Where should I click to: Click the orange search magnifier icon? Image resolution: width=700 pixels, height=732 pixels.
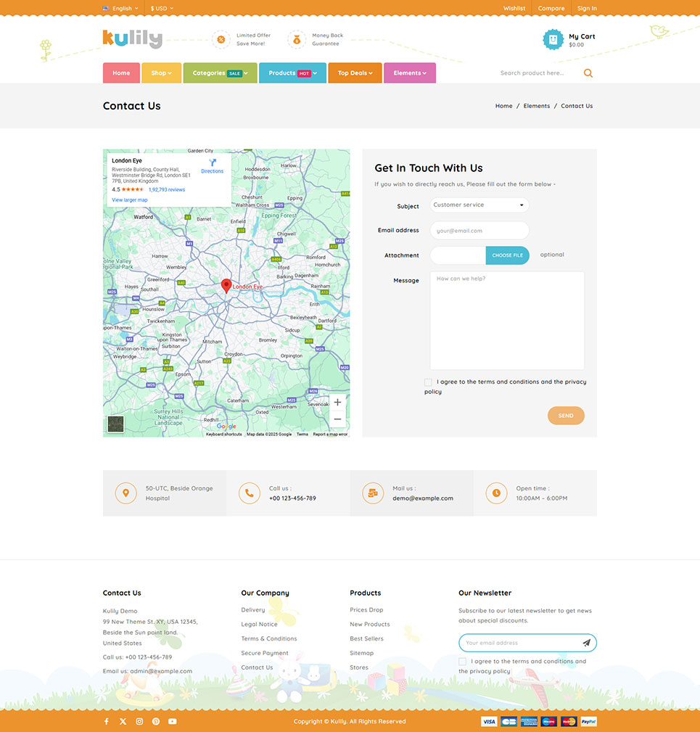click(588, 73)
